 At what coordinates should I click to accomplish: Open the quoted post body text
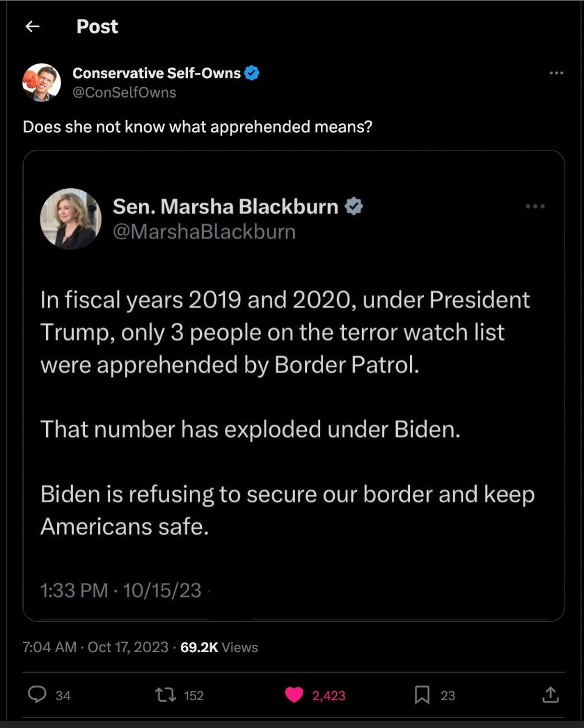(x=285, y=413)
